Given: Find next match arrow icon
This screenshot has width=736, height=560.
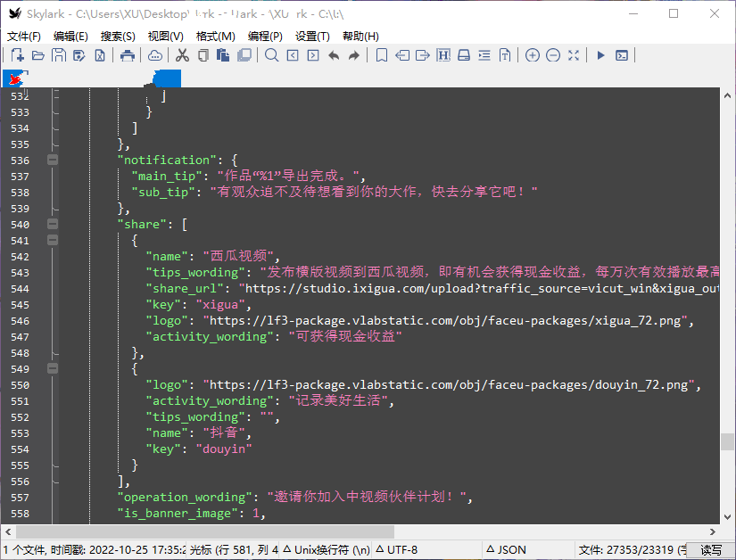Looking at the screenshot, I should [x=313, y=55].
